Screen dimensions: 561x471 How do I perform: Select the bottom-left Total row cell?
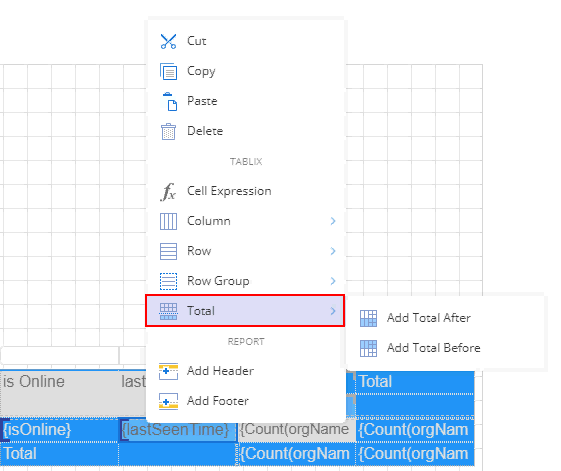(59, 454)
